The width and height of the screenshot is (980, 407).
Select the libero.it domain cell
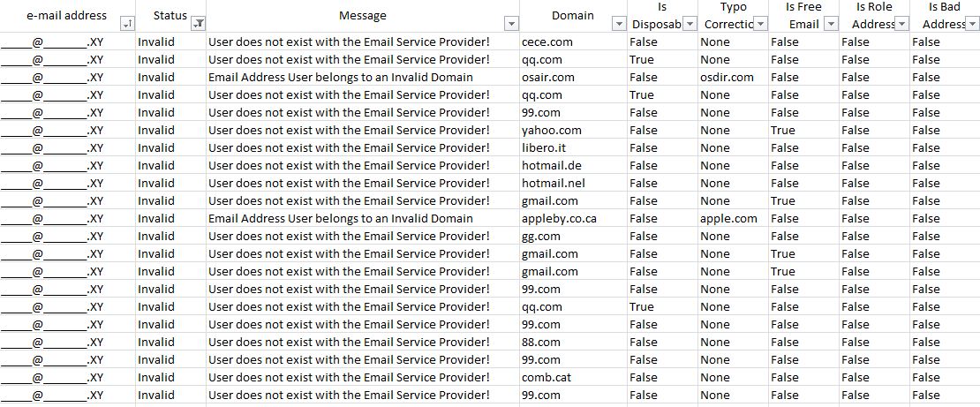coord(573,148)
